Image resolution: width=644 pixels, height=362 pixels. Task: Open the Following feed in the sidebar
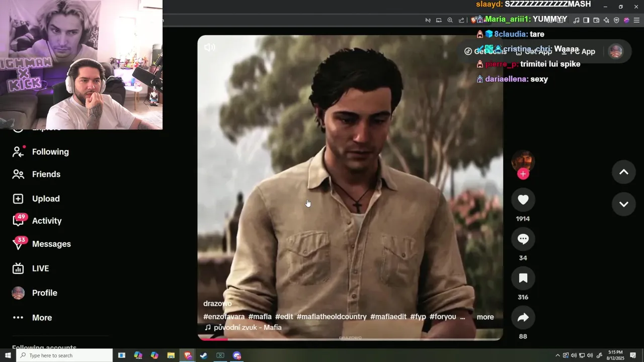[x=41, y=152]
